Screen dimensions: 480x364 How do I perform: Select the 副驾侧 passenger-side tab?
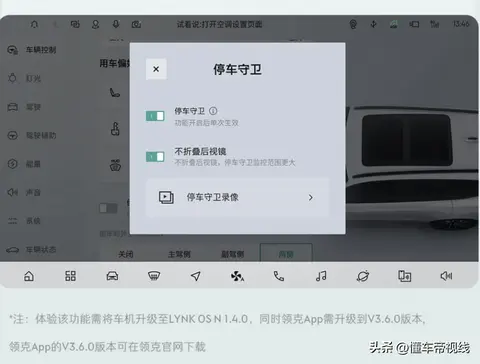tap(233, 254)
